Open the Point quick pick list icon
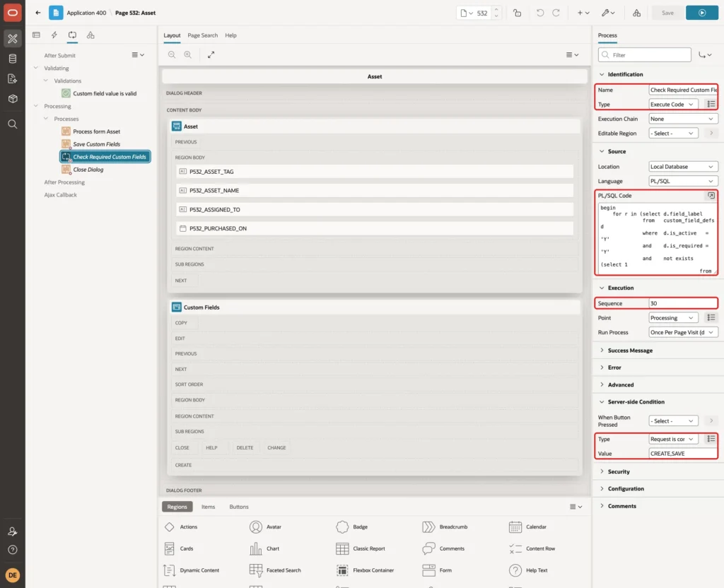Screen dimensions: 724x588 click(x=711, y=317)
